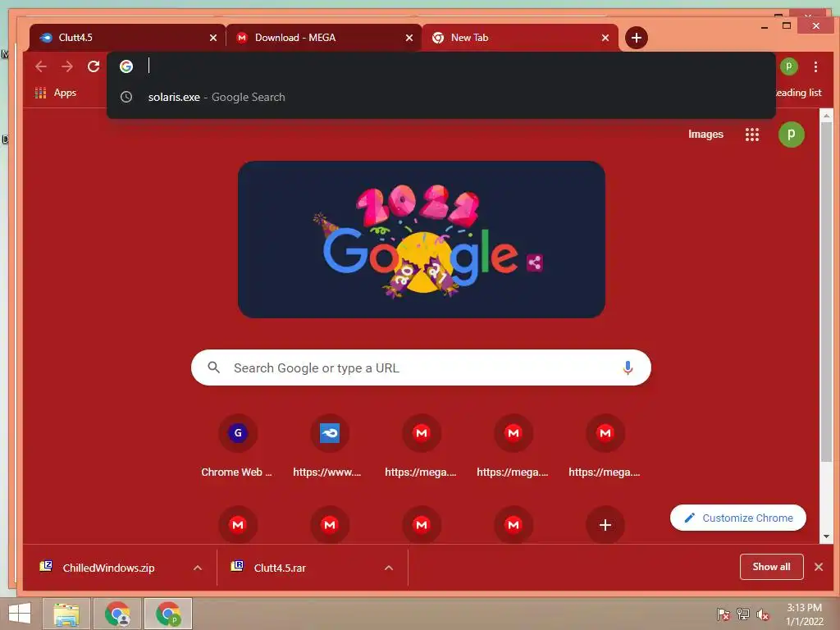The width and height of the screenshot is (840, 630).
Task: Start voice search with microphone icon
Action: pyautogui.click(x=628, y=367)
